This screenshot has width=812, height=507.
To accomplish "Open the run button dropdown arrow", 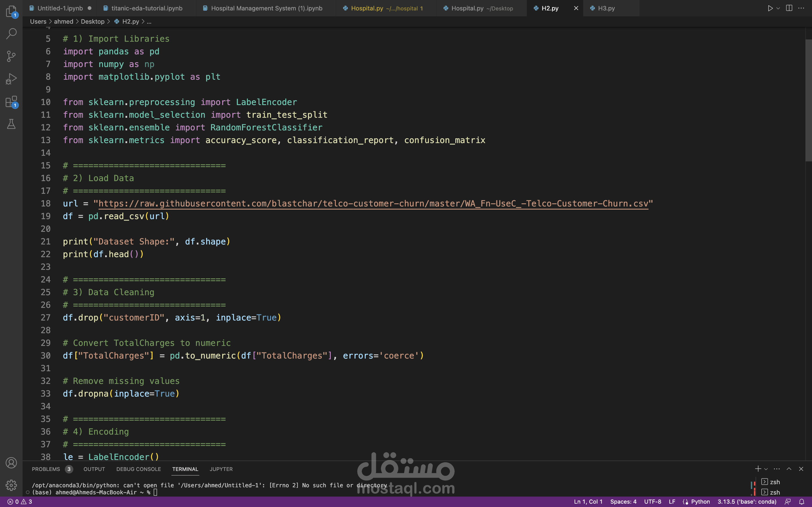I will [778, 8].
